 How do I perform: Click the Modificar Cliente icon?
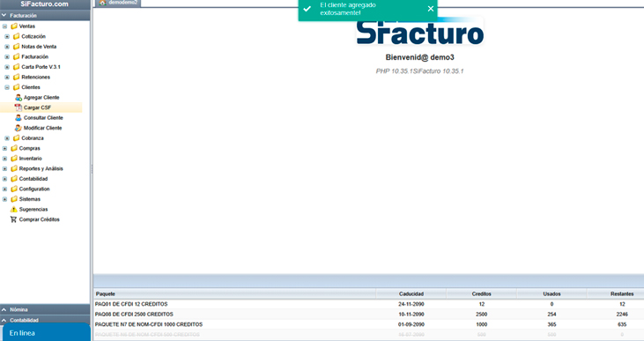19,128
